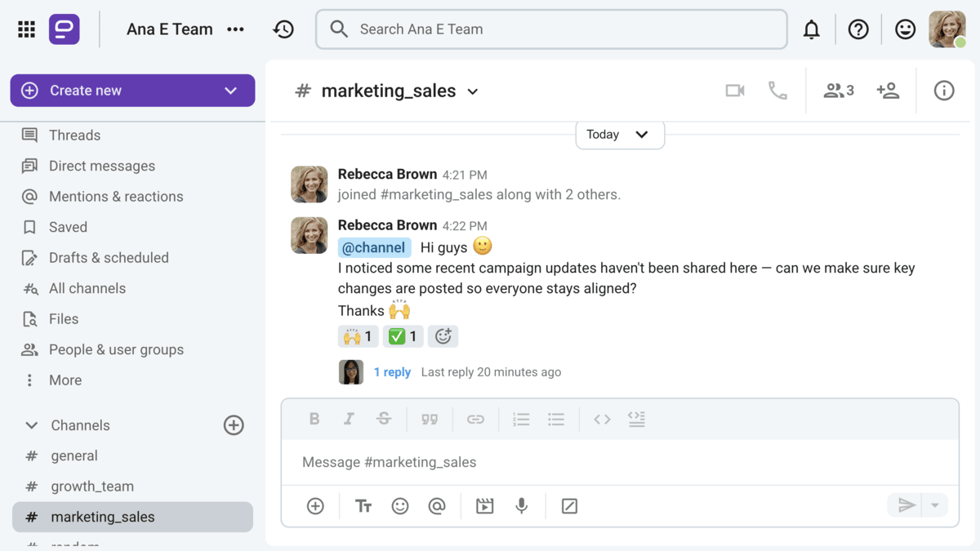Start a video call in the channel
The height and width of the screenshot is (551, 980).
pyautogui.click(x=735, y=91)
